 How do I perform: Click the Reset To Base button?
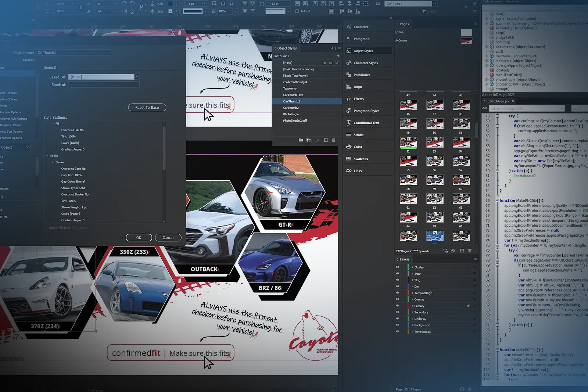point(147,107)
